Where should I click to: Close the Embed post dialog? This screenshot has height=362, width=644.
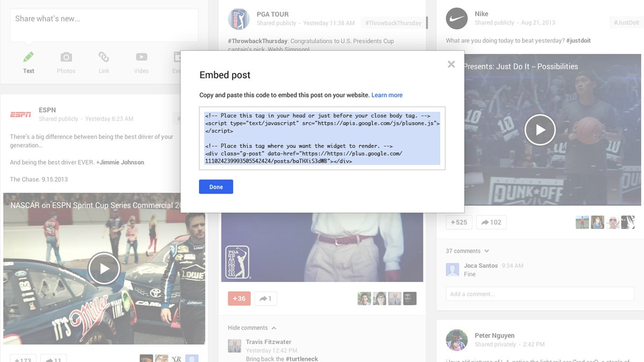point(451,64)
